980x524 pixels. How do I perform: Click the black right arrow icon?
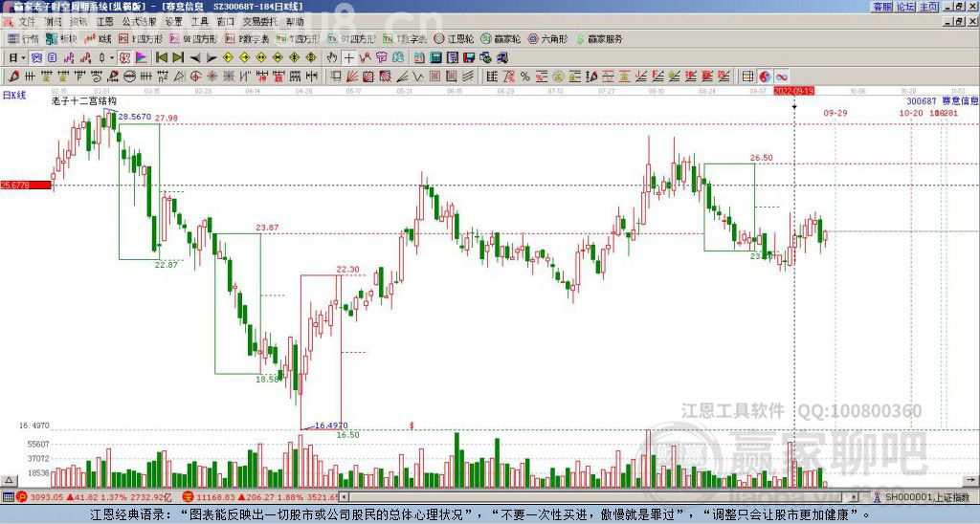point(212,58)
